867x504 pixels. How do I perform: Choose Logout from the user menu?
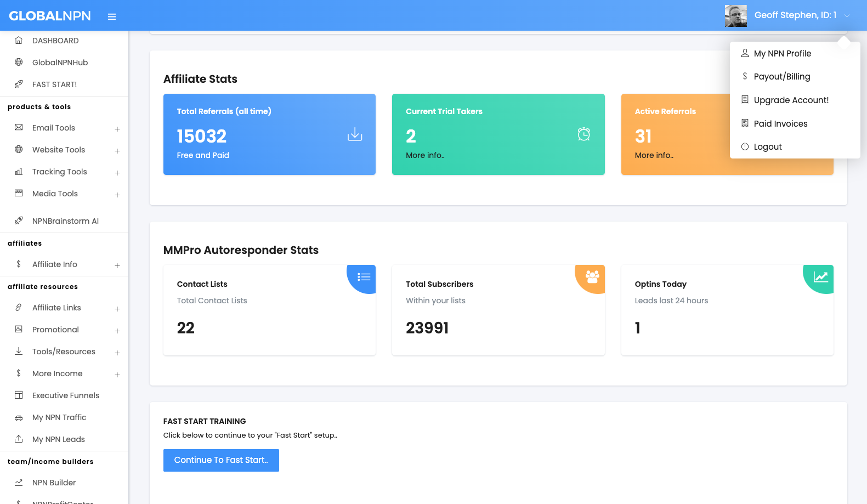click(x=767, y=147)
